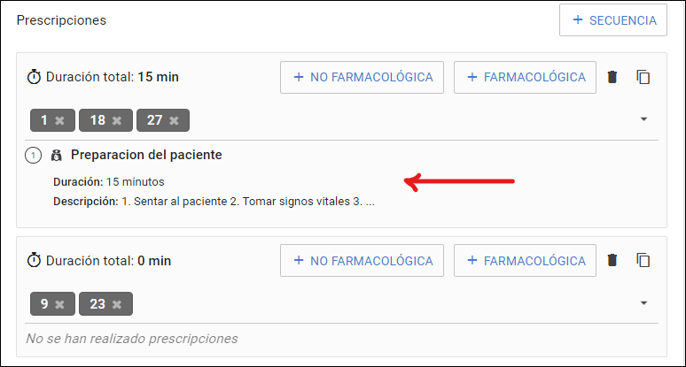Open the dropdown arrow of second sequence chips
This screenshot has width=686, height=367.
tap(644, 303)
